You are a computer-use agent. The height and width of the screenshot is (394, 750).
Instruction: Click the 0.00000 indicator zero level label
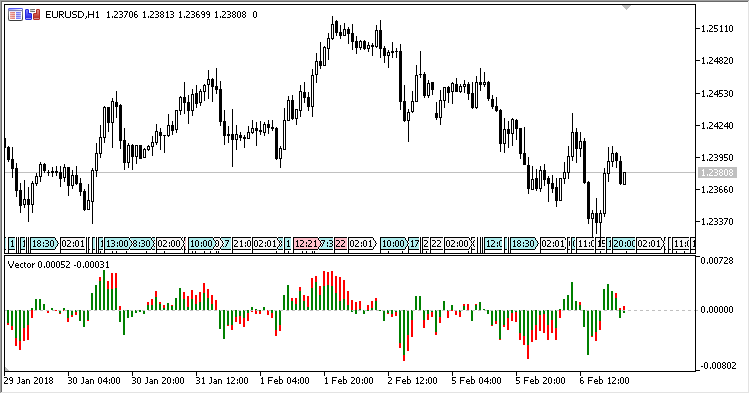(717, 310)
